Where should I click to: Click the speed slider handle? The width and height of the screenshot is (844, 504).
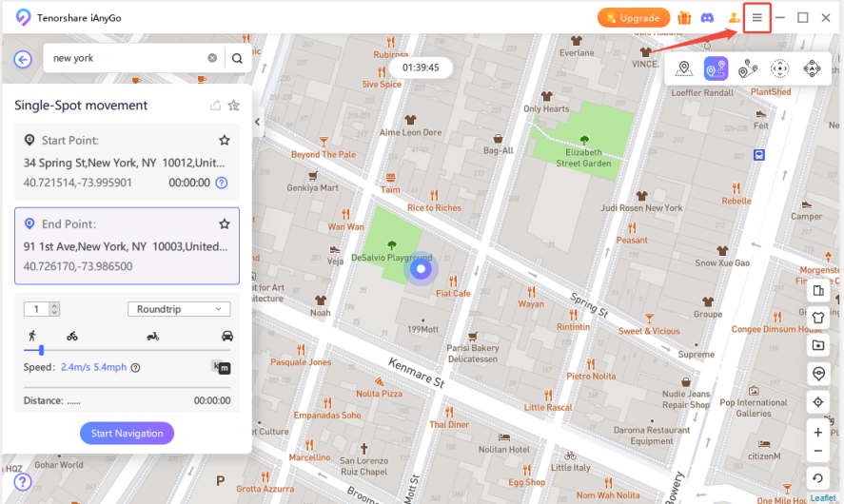click(x=41, y=351)
